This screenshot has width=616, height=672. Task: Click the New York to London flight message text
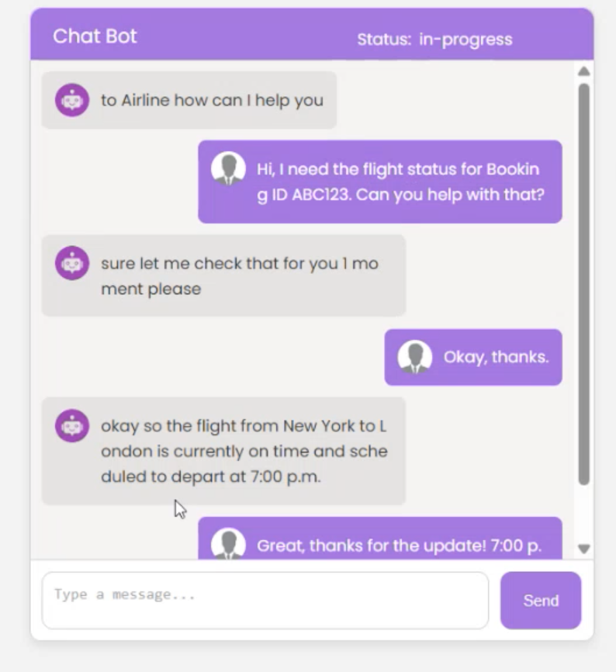pos(244,451)
